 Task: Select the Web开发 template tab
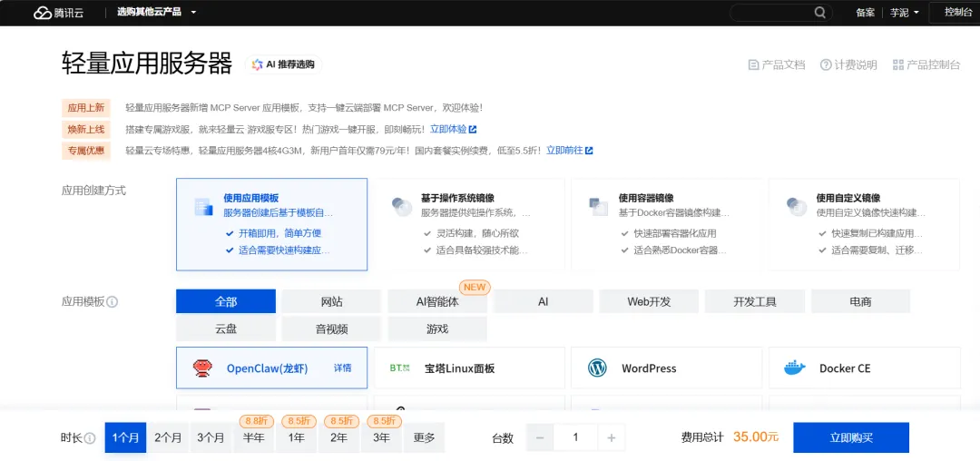(650, 301)
